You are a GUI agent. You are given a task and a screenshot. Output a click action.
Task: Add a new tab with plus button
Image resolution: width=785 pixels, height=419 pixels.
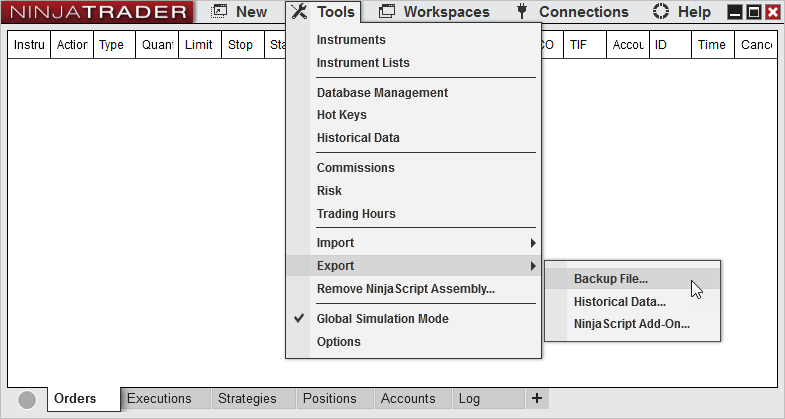pyautogui.click(x=537, y=398)
